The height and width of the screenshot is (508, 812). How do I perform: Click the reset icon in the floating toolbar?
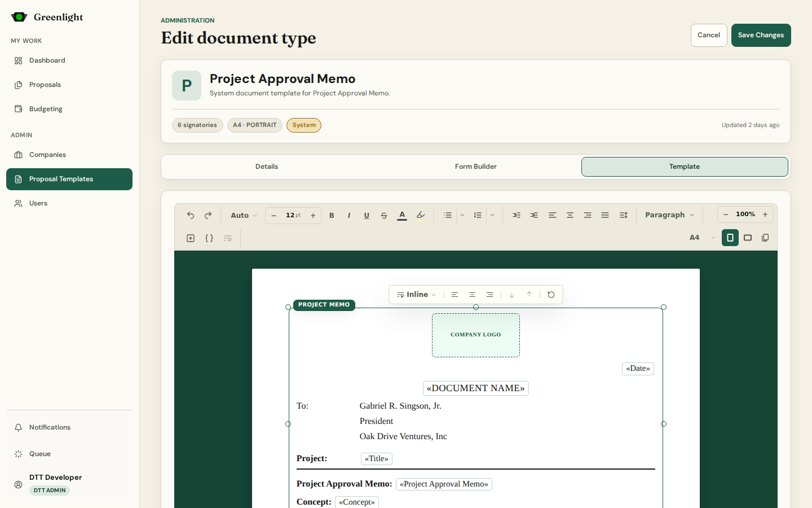(x=551, y=295)
